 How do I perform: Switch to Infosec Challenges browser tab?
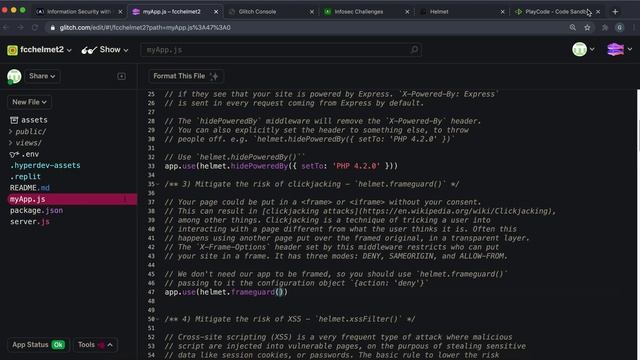pos(365,12)
